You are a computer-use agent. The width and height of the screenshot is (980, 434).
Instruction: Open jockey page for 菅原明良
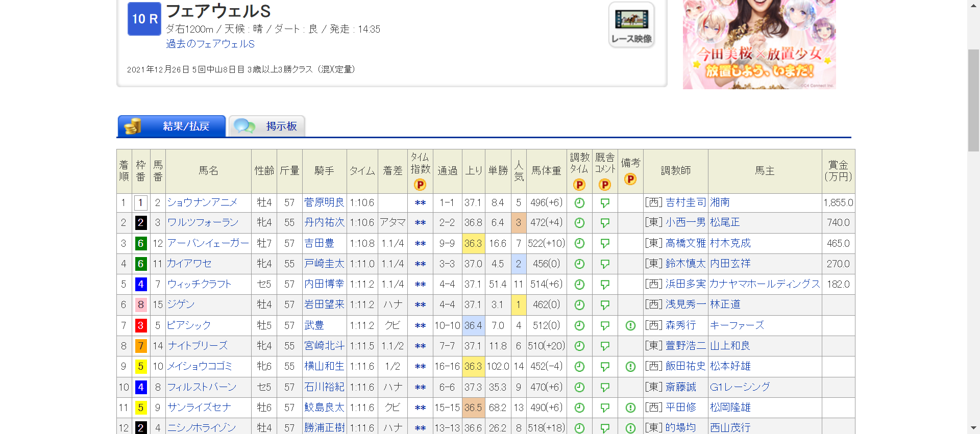[x=324, y=202]
